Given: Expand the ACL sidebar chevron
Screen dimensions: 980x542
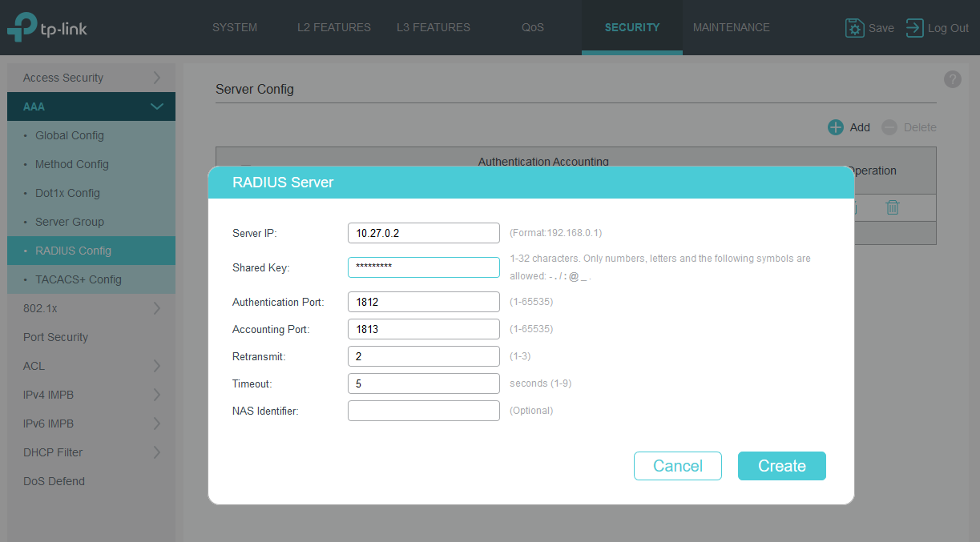Looking at the screenshot, I should pos(156,366).
